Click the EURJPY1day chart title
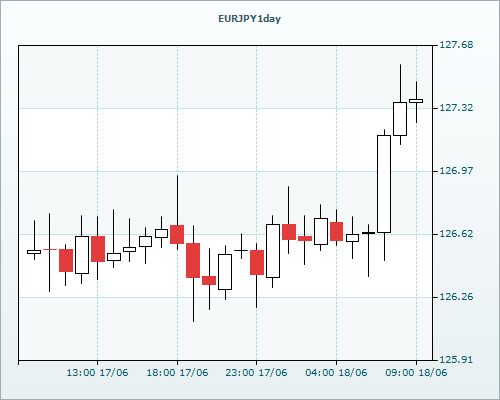Screen dimensions: 500x400 coord(249,19)
